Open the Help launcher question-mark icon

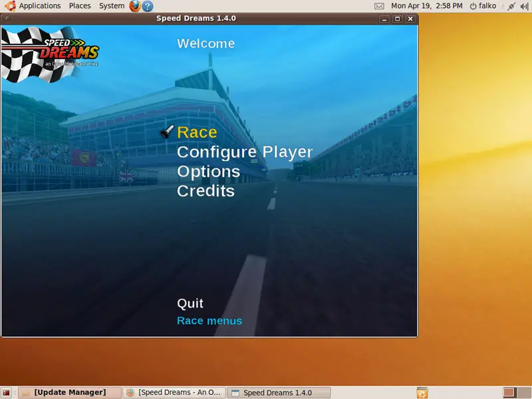(147, 6)
